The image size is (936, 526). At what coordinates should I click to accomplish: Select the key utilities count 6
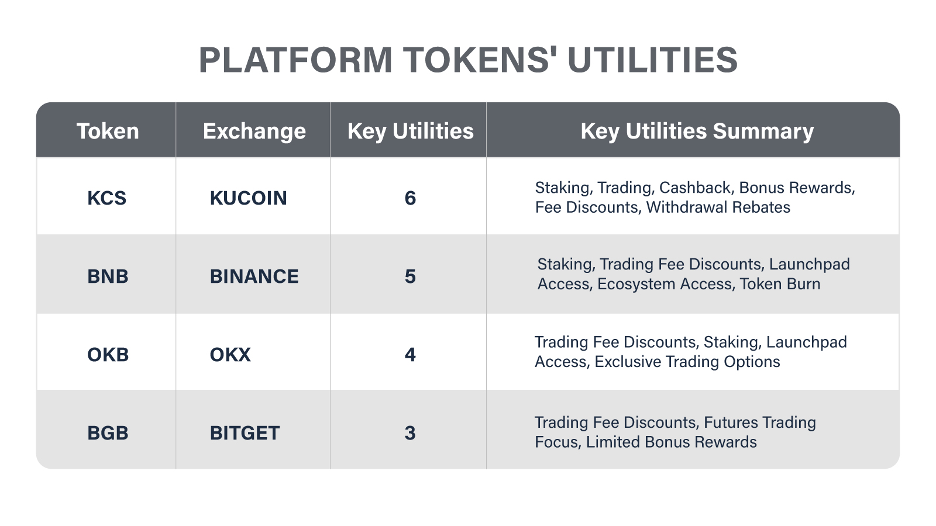pos(410,198)
